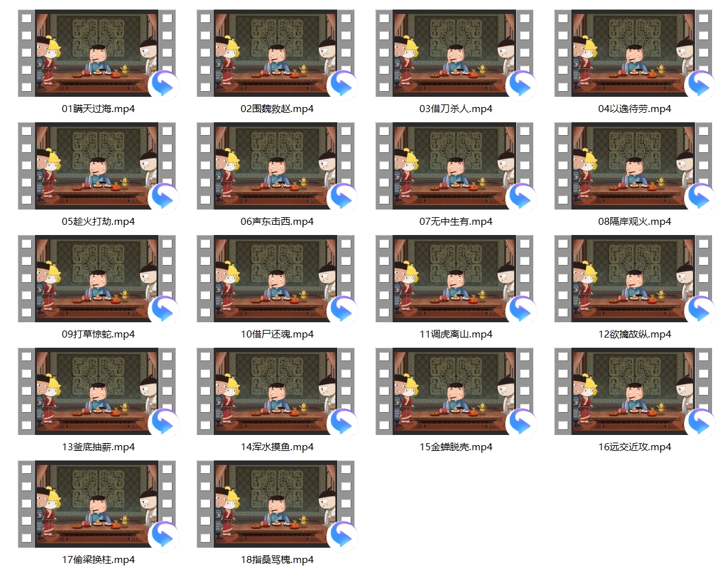Select the 10借尸还魂.mp4 video thumbnail
Viewport: 728px width, 577px height.
pyautogui.click(x=276, y=278)
